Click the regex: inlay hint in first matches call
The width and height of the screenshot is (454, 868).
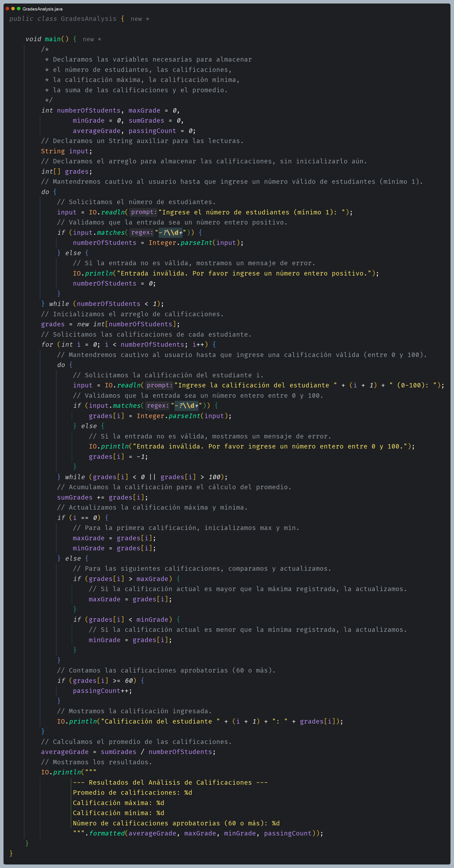142,232
